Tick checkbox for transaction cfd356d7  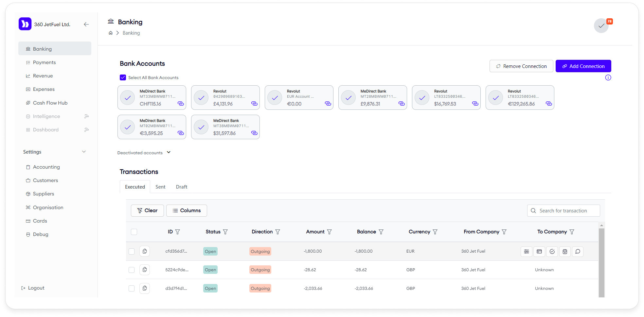coord(132,251)
